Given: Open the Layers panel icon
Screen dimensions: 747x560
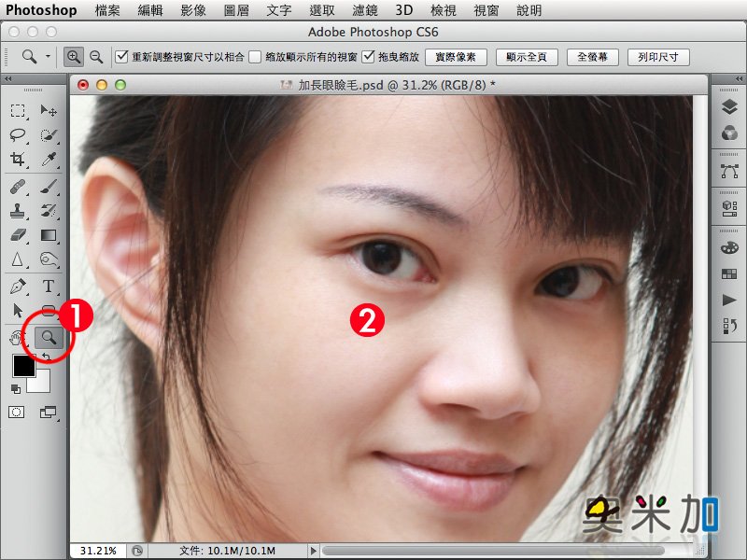Looking at the screenshot, I should click(729, 106).
